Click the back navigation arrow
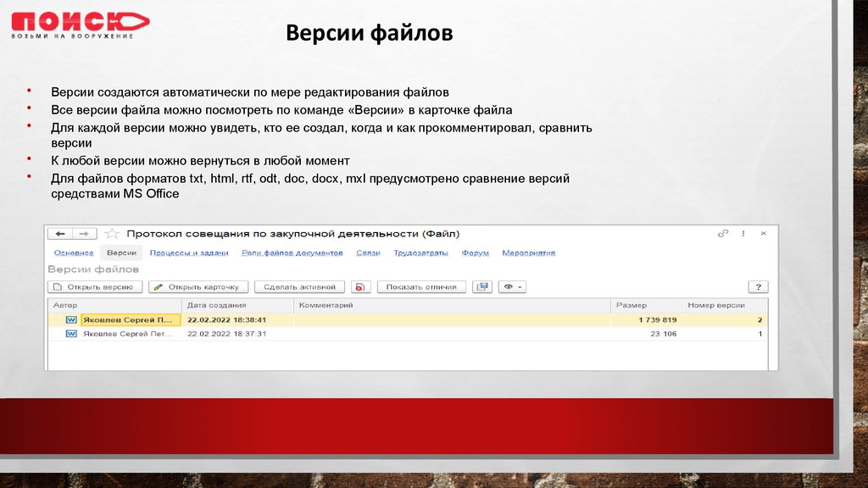The image size is (868, 488). [60, 234]
